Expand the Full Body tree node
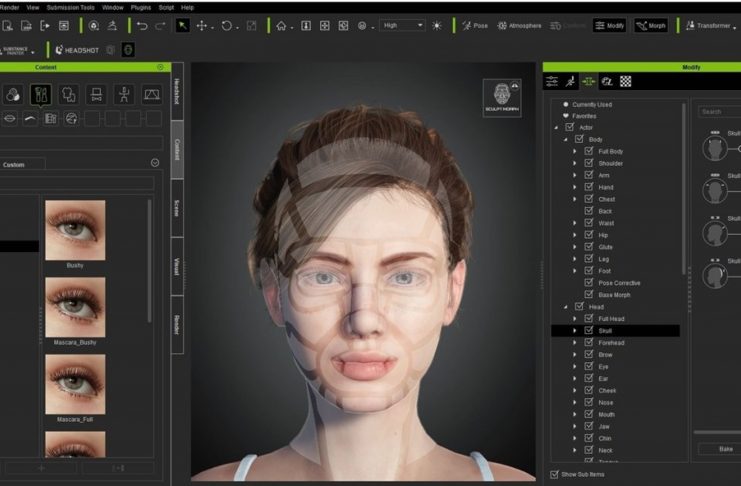This screenshot has width=741, height=486. point(575,151)
